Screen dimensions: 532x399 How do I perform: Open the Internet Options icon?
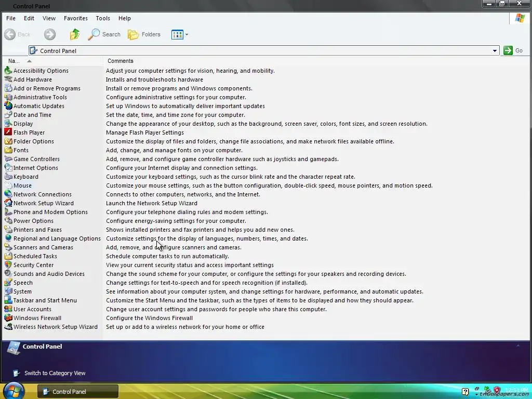point(8,168)
